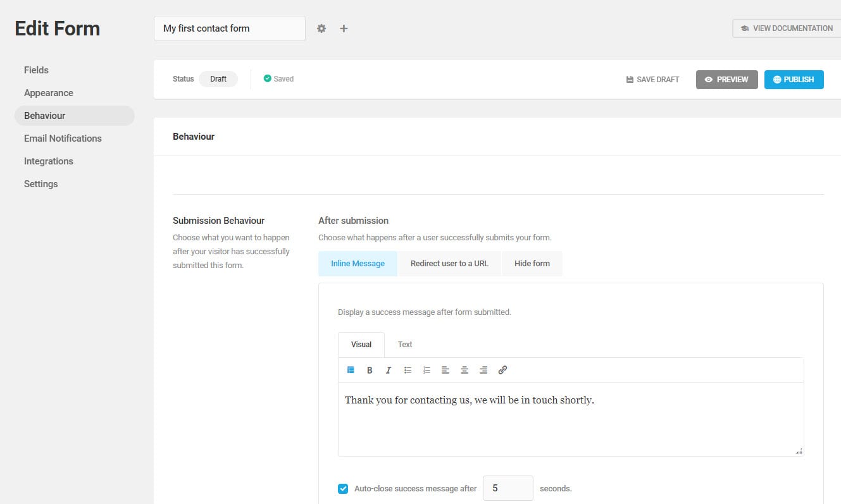Switch to the Text editor tab
The height and width of the screenshot is (504, 841).
tap(405, 345)
